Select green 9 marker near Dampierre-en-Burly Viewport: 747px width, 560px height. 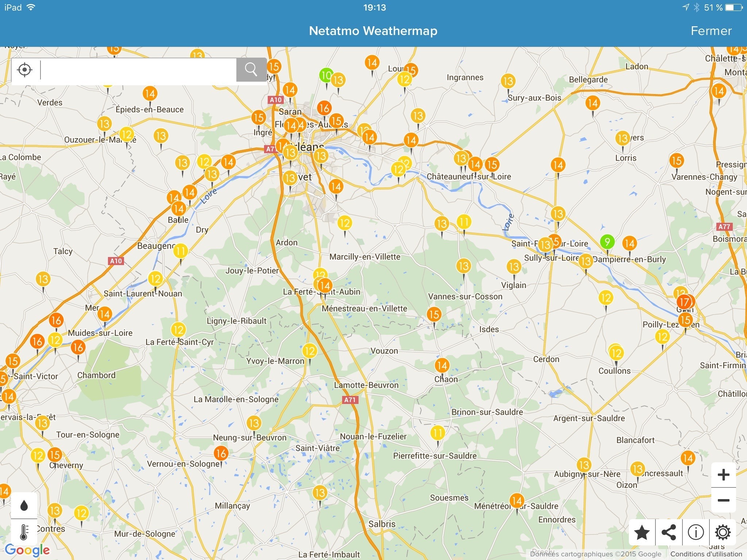607,242
